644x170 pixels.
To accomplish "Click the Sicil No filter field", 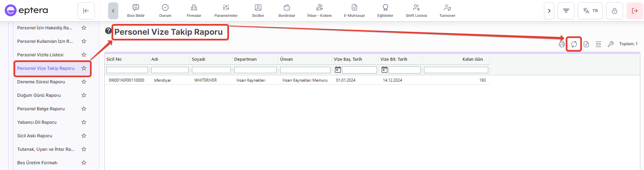I will point(127,70).
